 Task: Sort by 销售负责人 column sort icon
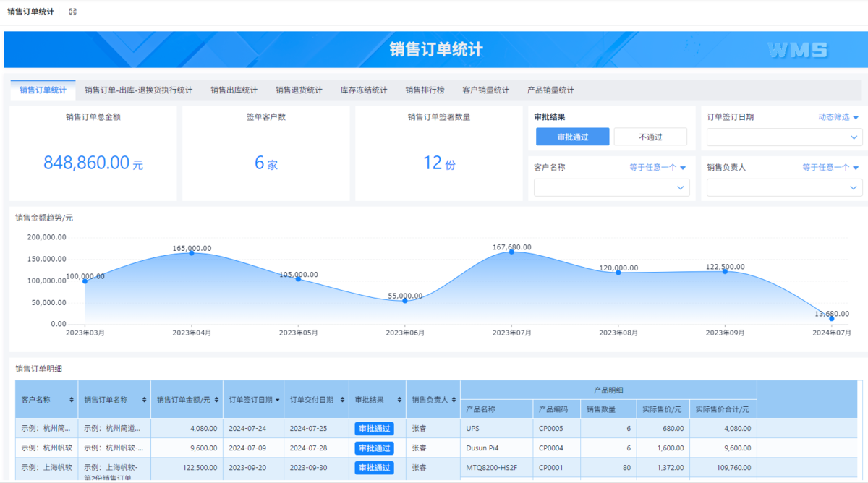tap(453, 400)
